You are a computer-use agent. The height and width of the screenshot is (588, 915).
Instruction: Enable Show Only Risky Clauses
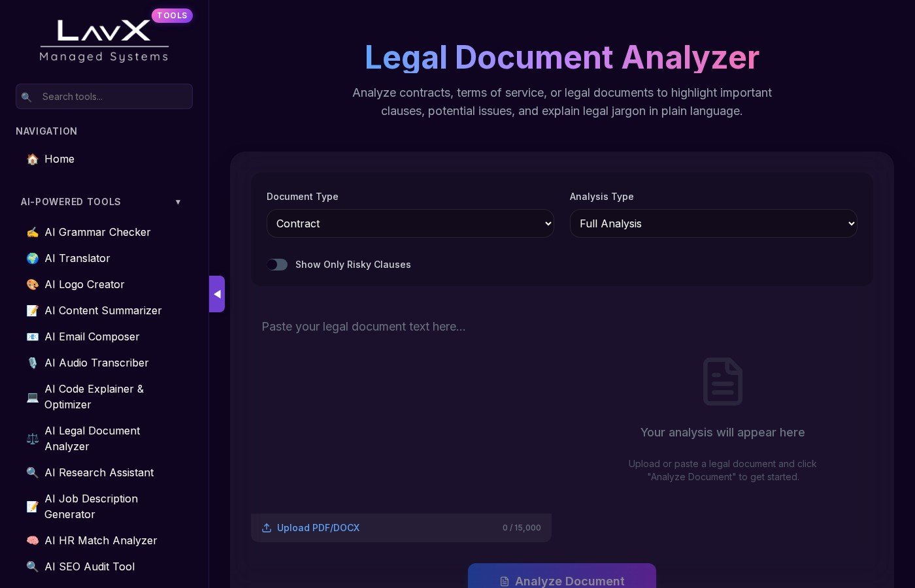coord(277,265)
